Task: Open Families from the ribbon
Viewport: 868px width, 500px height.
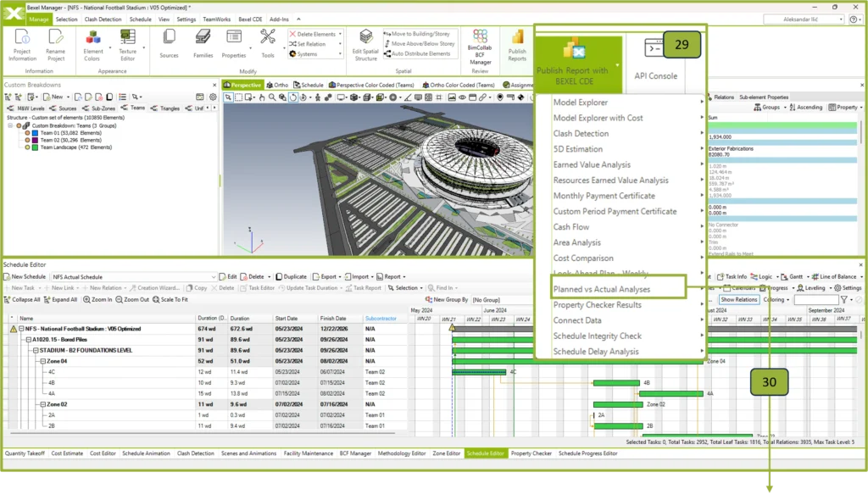Action: click(x=203, y=44)
